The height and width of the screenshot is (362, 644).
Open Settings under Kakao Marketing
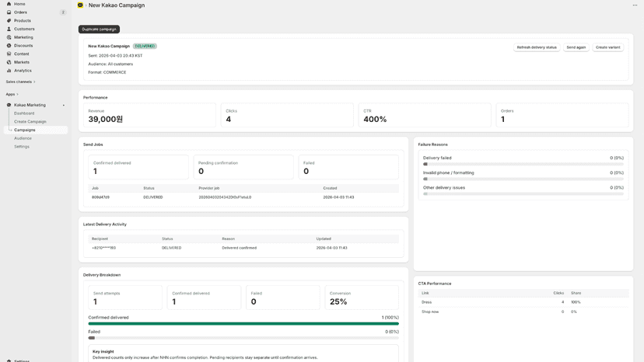point(22,147)
